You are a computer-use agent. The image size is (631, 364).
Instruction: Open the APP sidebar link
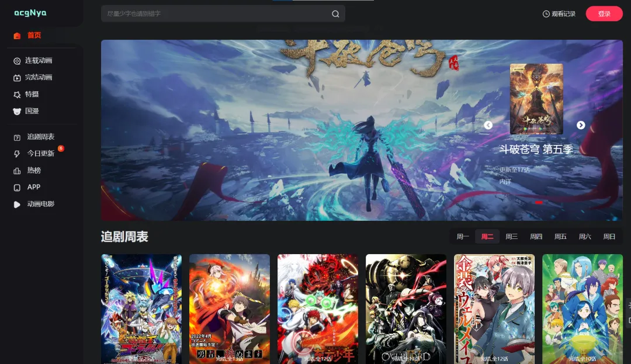pyautogui.click(x=34, y=187)
